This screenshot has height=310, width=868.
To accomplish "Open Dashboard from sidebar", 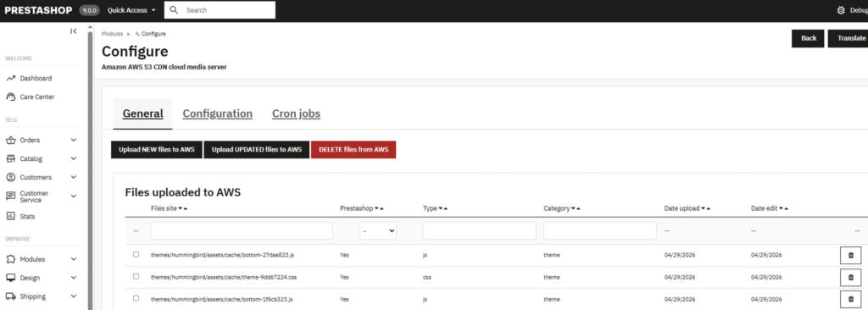I will 36,79.
